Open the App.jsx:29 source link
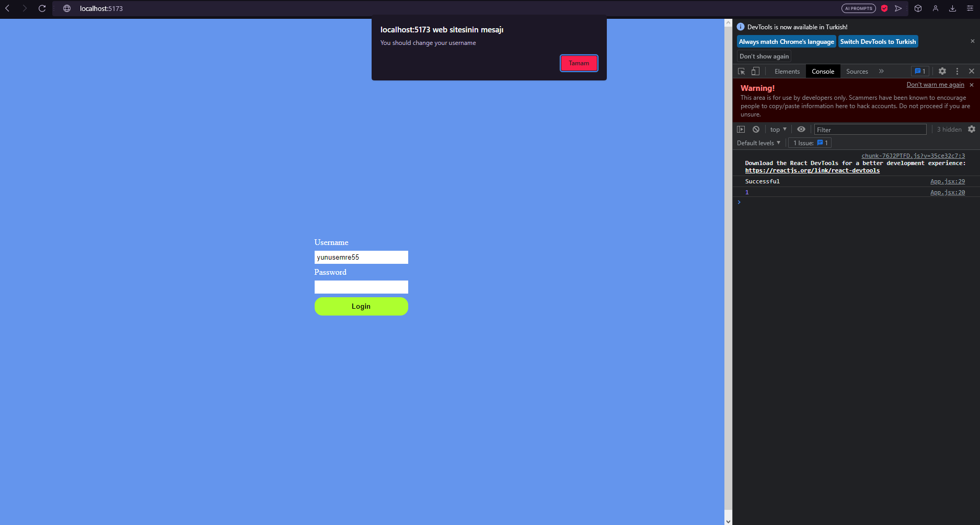Viewport: 980px width, 525px height. 948,181
